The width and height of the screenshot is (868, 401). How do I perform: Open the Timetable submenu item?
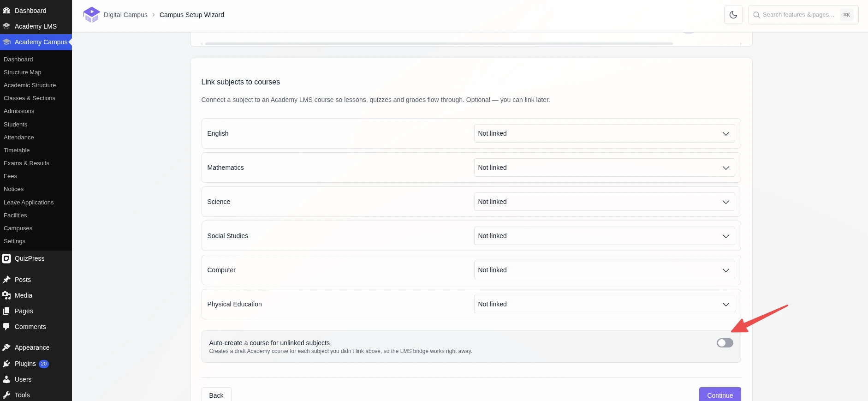click(x=17, y=150)
